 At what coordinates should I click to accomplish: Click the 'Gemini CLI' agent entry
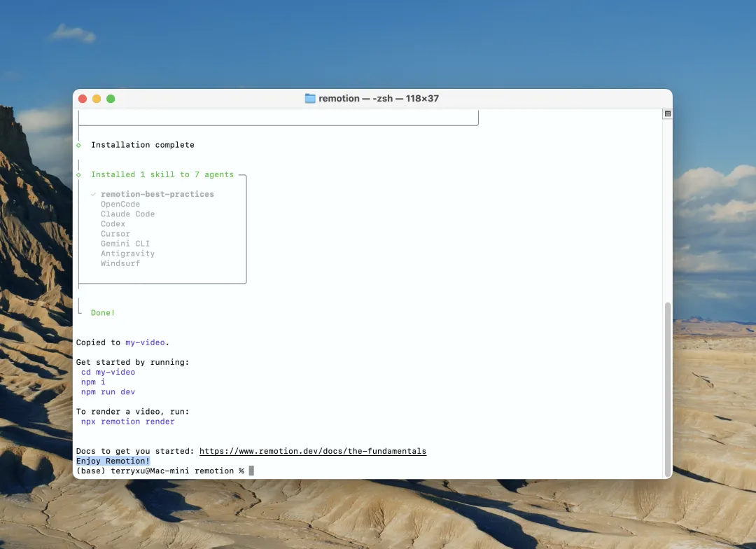coord(125,244)
